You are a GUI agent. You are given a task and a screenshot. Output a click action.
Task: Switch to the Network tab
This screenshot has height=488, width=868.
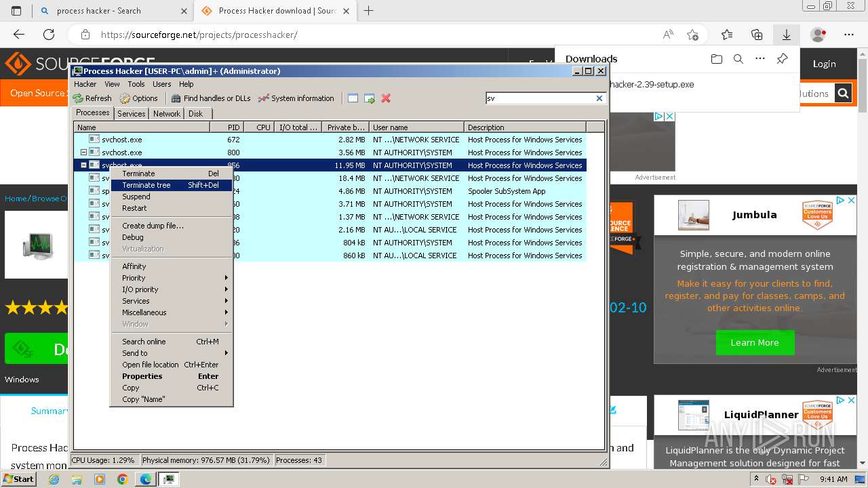[x=167, y=114]
